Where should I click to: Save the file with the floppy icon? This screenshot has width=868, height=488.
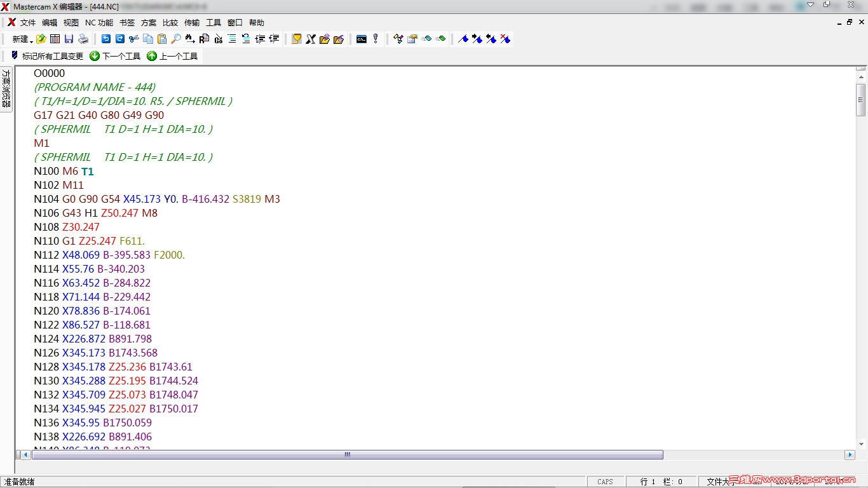pyautogui.click(x=69, y=39)
